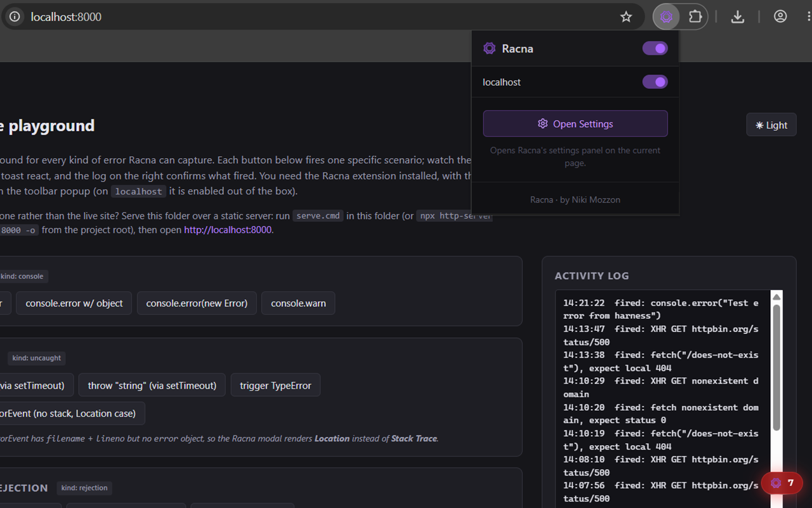Fire the console.warn scenario
Screen dimensions: 812x508
(x=298, y=304)
